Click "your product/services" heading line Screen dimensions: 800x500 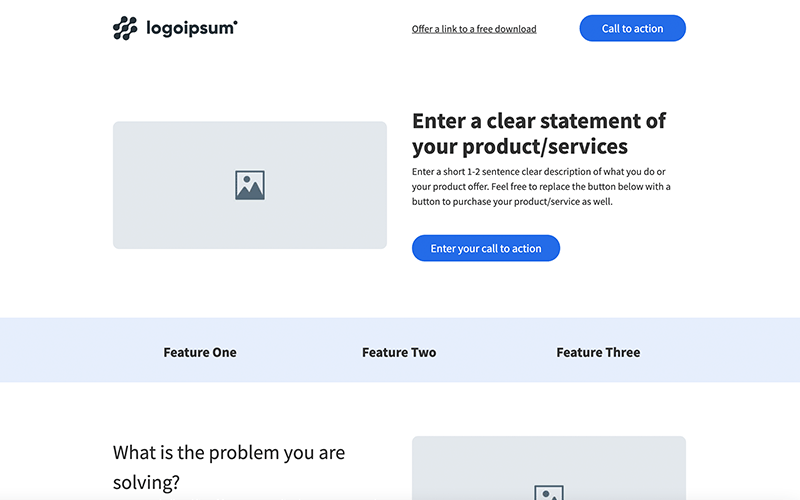tap(520, 147)
